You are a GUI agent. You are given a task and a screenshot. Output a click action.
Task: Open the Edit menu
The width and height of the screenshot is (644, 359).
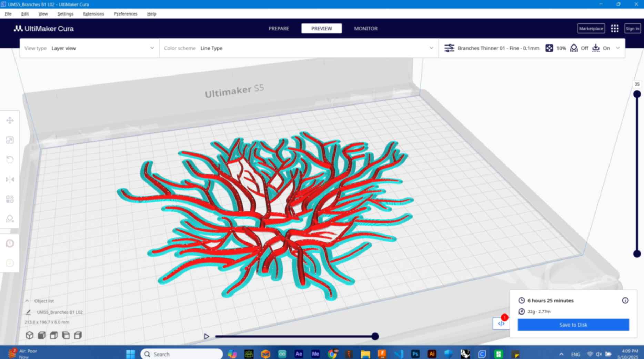pyautogui.click(x=25, y=14)
